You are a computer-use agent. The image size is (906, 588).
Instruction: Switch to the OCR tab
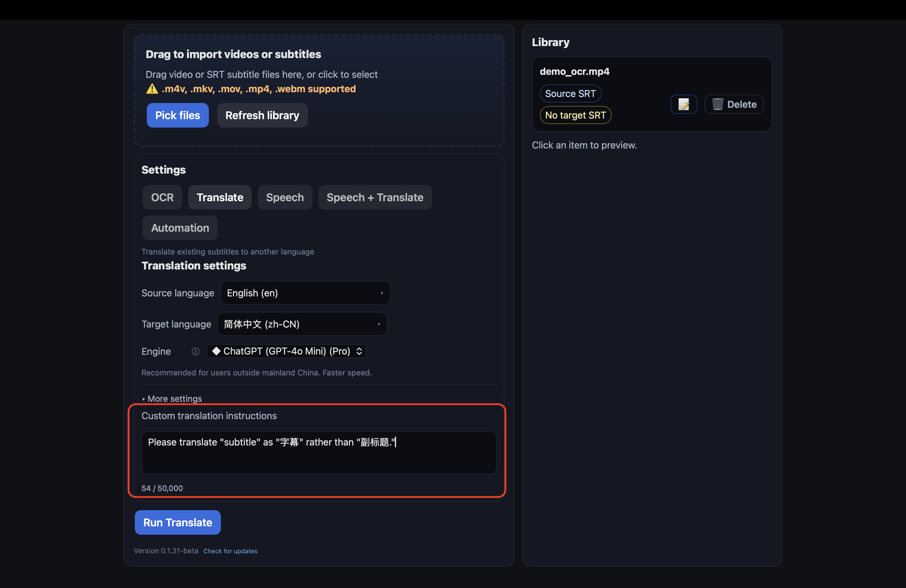pos(162,197)
